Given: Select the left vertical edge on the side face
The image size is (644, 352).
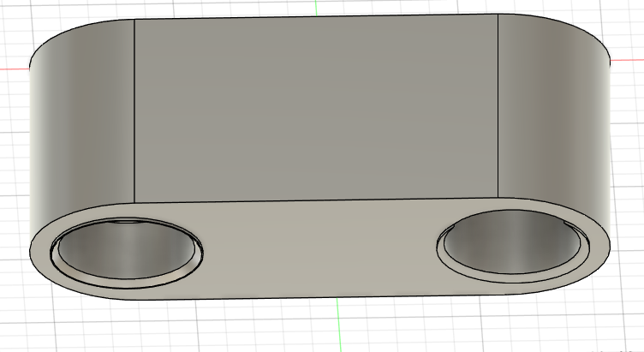Looking at the screenshot, I should point(135,111).
